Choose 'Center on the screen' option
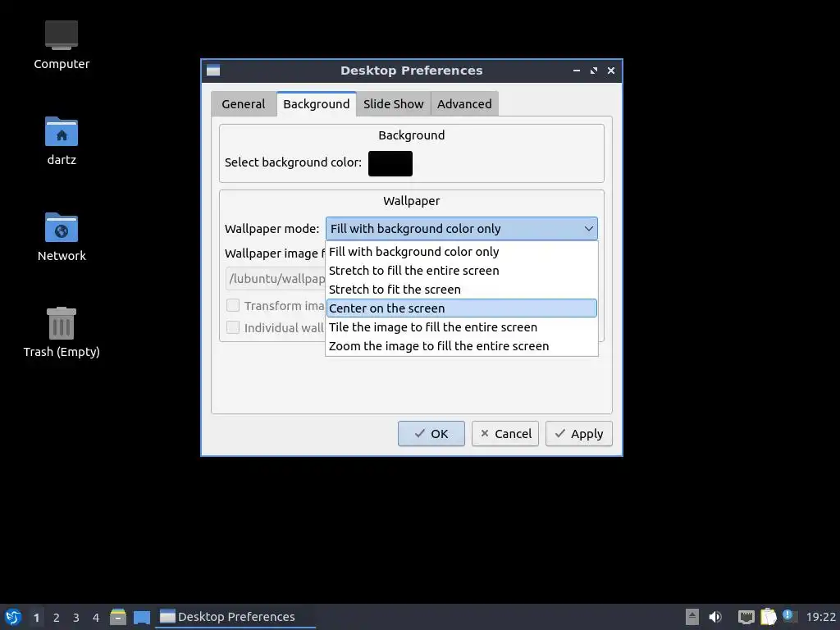 (461, 308)
